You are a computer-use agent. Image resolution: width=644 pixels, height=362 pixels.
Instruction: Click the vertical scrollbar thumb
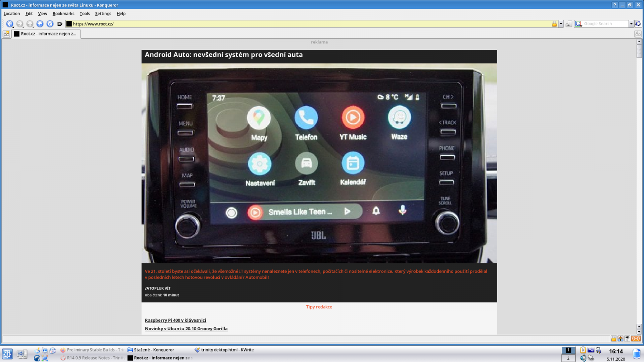tap(639, 51)
